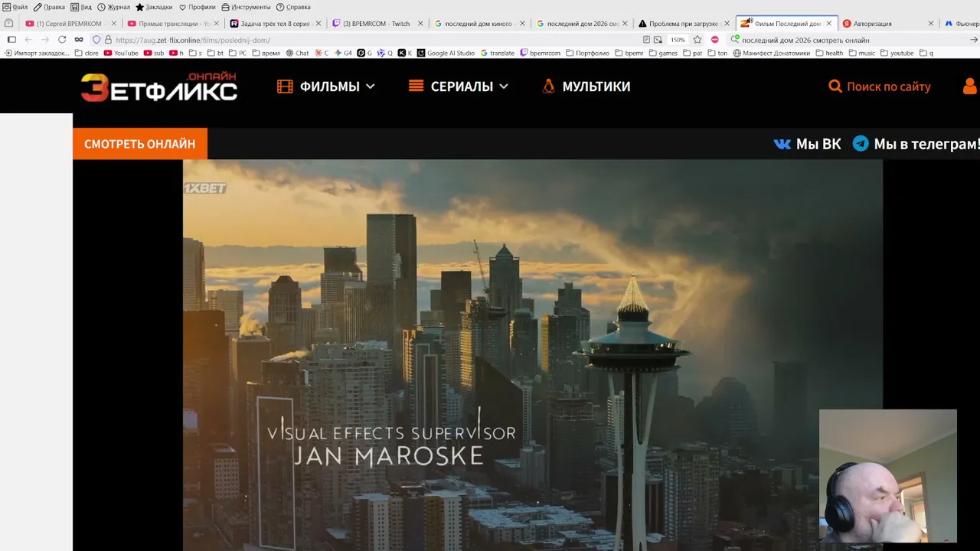Click the movie video player

[532, 355]
